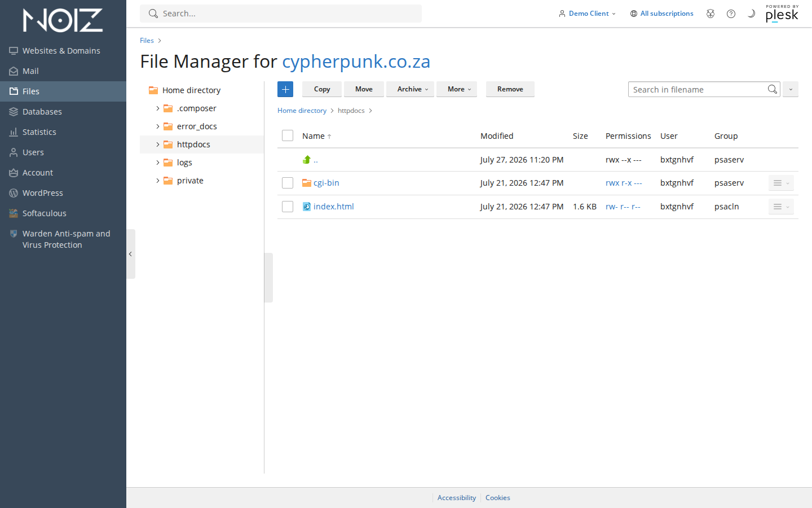This screenshot has height=508, width=812.
Task: Click the cgi-bin folder icon
Action: coord(307,183)
